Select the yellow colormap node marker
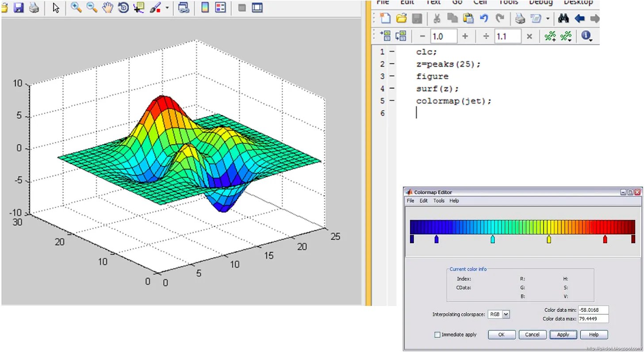Image resolution: width=644 pixels, height=352 pixels. (x=549, y=239)
